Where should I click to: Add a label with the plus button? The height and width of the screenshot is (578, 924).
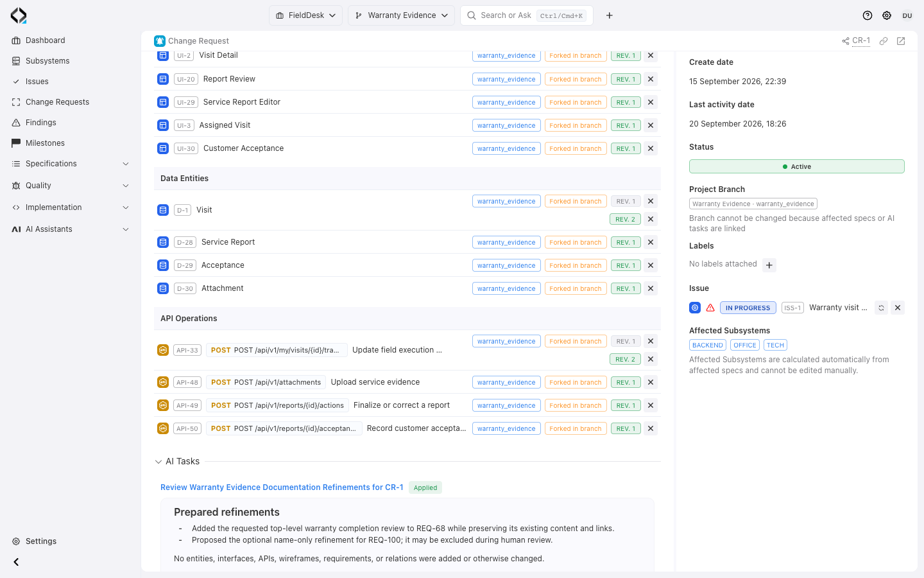(769, 265)
